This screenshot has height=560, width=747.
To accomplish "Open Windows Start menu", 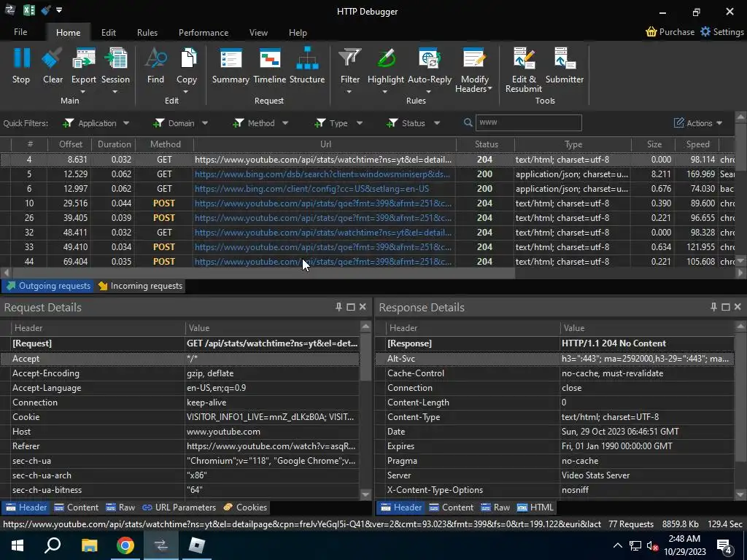I will [18, 545].
